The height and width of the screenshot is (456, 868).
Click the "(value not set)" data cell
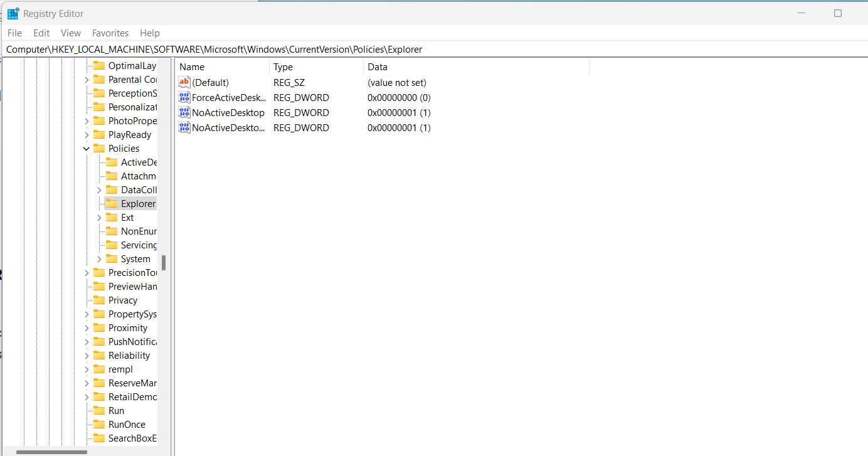[x=397, y=83]
